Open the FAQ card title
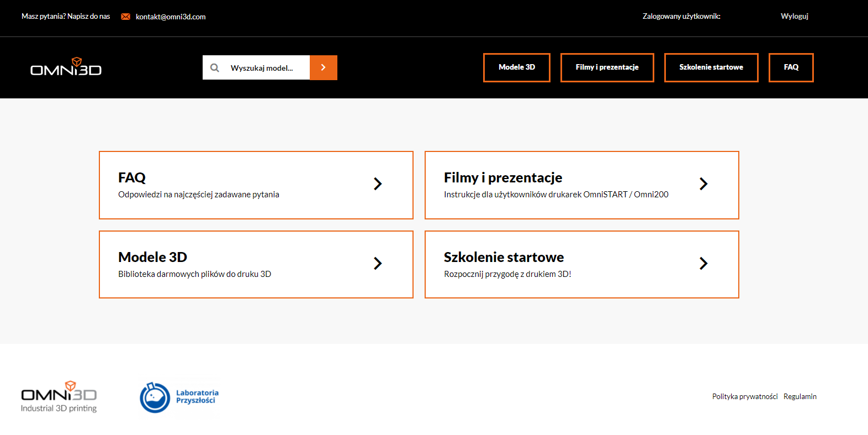Screen dimensions: 868x435 click(132, 177)
